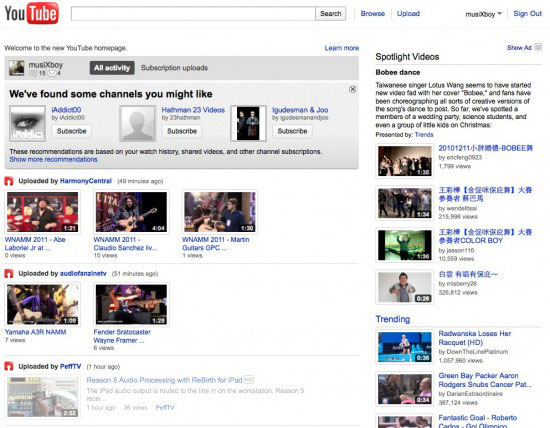This screenshot has height=428, width=550.
Task: Open the inbox envelope icon showing 4
Action: pyautogui.click(x=52, y=73)
